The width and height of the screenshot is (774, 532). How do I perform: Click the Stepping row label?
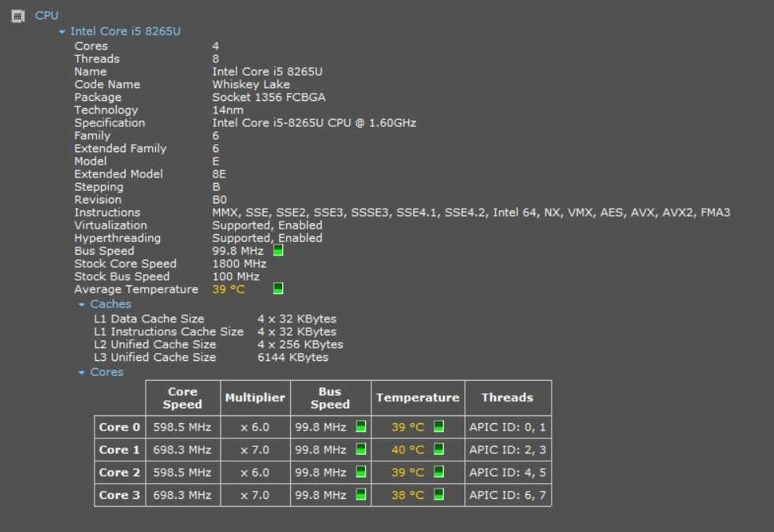(99, 187)
